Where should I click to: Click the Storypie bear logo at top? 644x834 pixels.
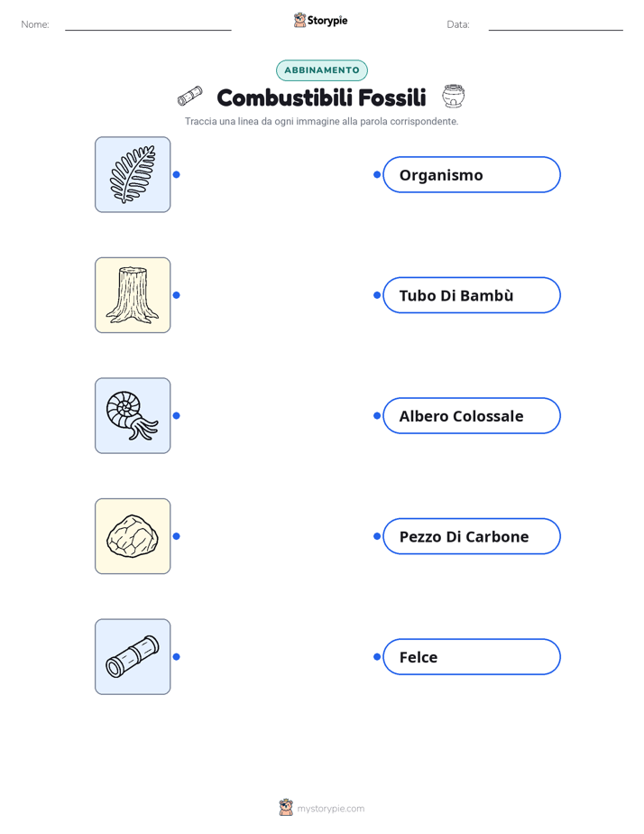299,20
